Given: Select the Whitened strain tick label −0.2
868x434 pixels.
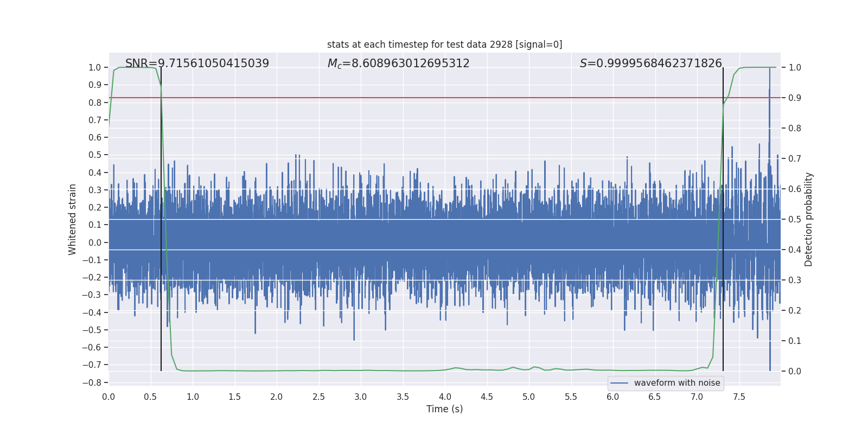Looking at the screenshot, I should 92,277.
